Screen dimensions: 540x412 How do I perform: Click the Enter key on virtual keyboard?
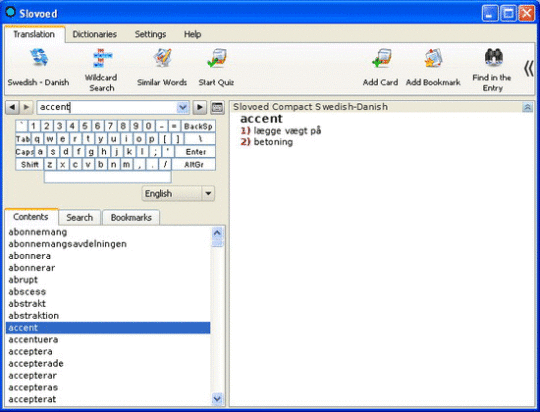196,152
